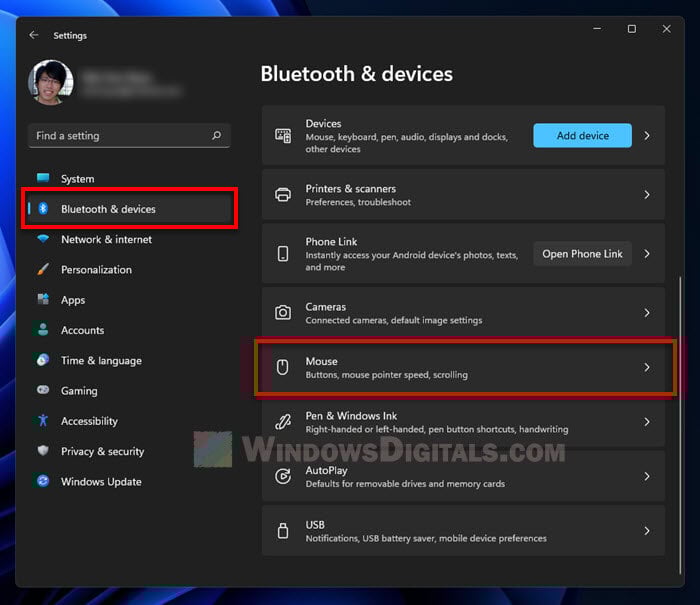Click the Windows Update sync icon
Viewport: 700px width, 605px height.
pyautogui.click(x=43, y=481)
